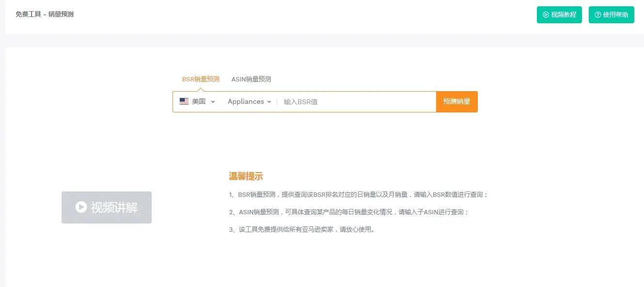The image size is (644, 287).
Task: Click tip 3 about 亚马逊卖家
Action: click(301, 229)
